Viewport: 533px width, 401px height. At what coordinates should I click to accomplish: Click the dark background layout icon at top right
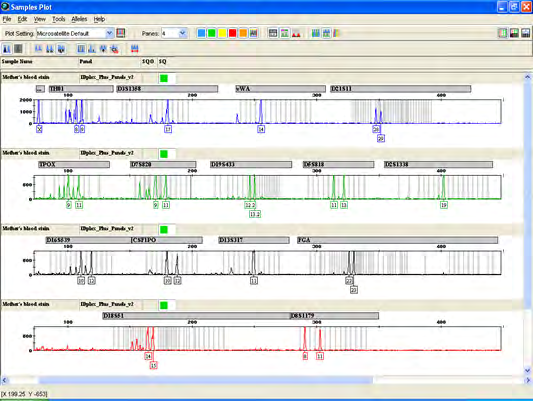point(514,33)
